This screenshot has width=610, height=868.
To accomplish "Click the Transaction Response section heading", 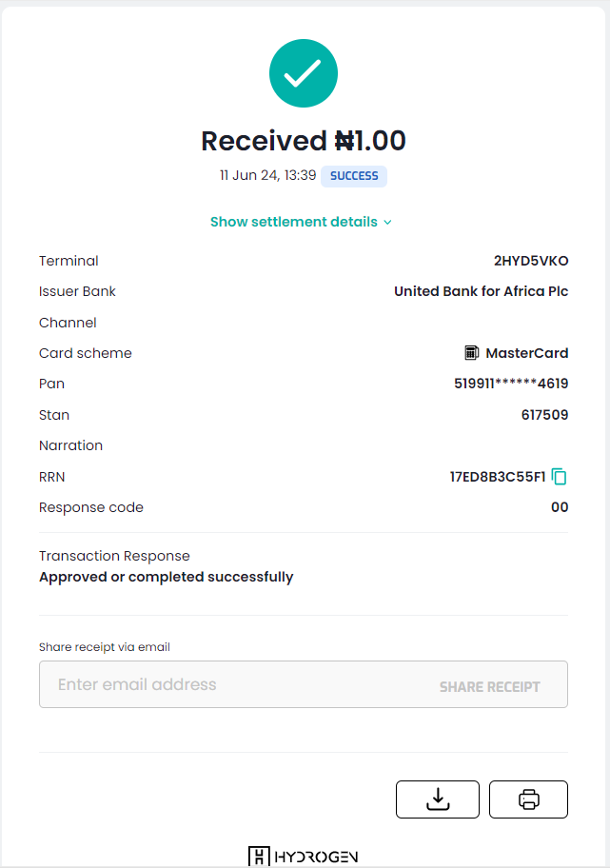I will pyautogui.click(x=114, y=556).
